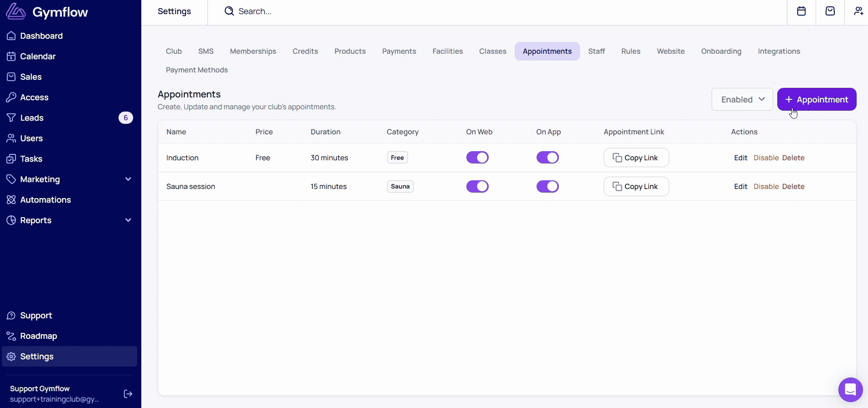The height and width of the screenshot is (408, 868).
Task: Disable the Induction appointment
Action: pos(766,158)
